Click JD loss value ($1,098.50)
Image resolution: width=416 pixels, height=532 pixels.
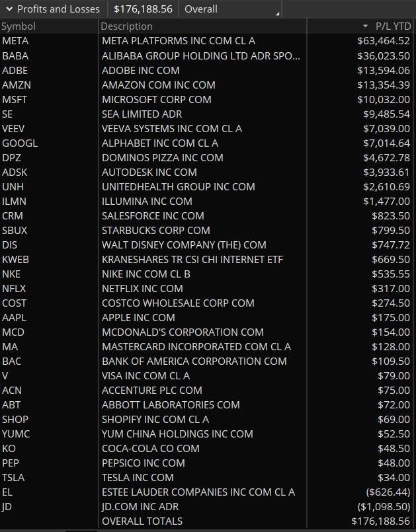(384, 507)
